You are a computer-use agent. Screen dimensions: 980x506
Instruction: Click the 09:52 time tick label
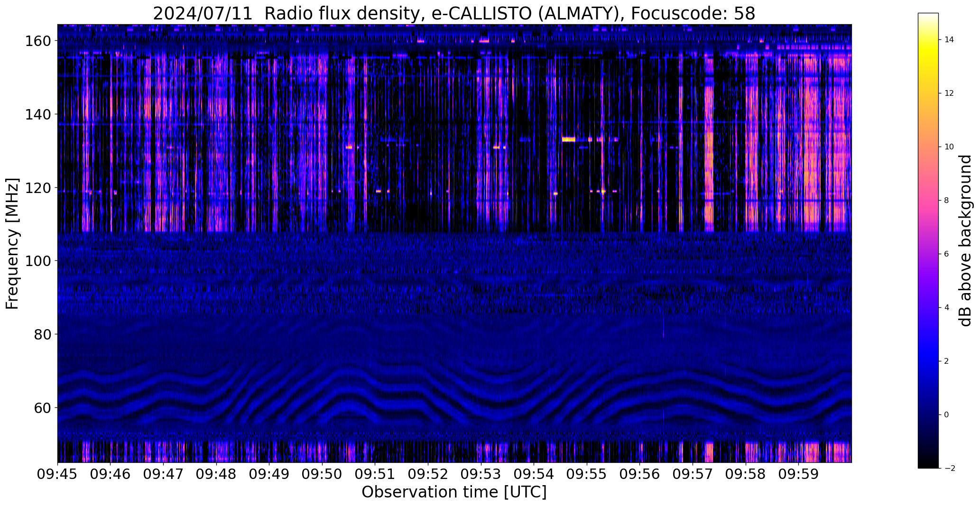coord(428,474)
